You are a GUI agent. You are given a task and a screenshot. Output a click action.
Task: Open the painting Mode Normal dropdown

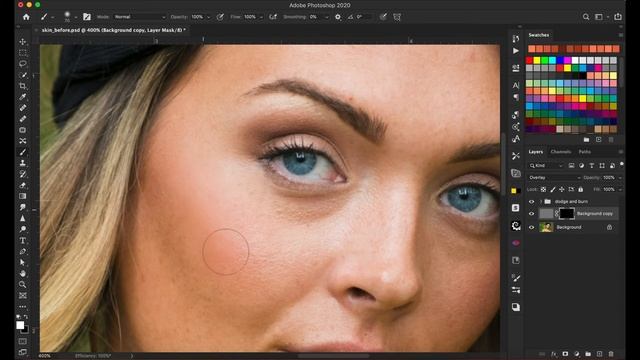pyautogui.click(x=139, y=17)
